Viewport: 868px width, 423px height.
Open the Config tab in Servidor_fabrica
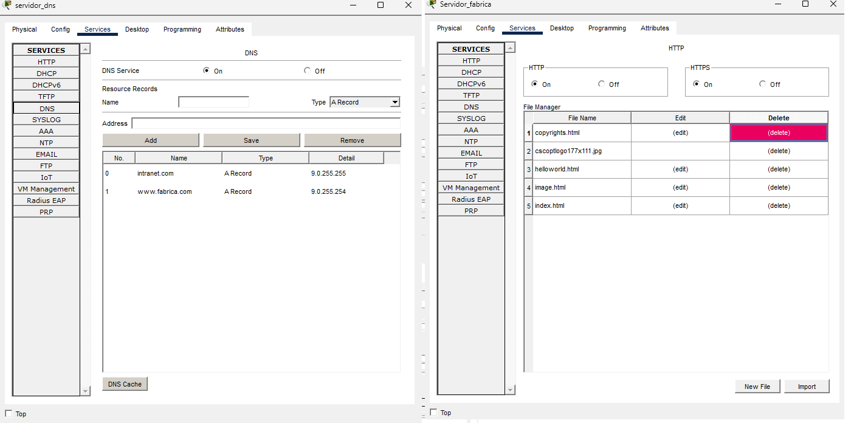(485, 28)
